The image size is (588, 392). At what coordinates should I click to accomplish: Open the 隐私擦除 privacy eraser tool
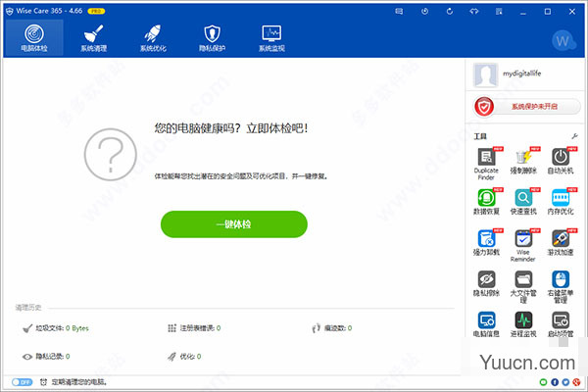pyautogui.click(x=486, y=283)
